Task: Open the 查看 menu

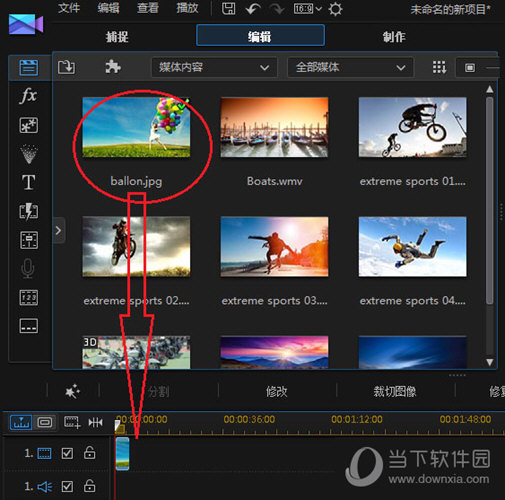Action: tap(148, 8)
